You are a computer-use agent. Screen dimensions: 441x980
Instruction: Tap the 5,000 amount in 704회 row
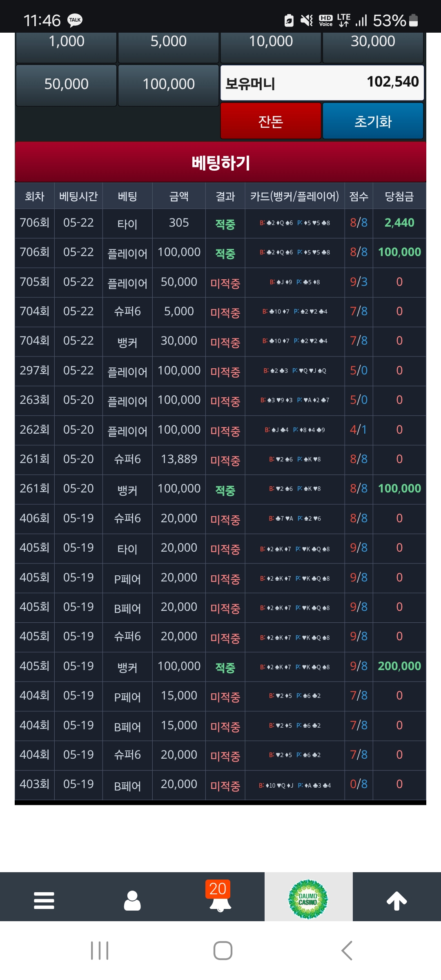click(x=179, y=311)
